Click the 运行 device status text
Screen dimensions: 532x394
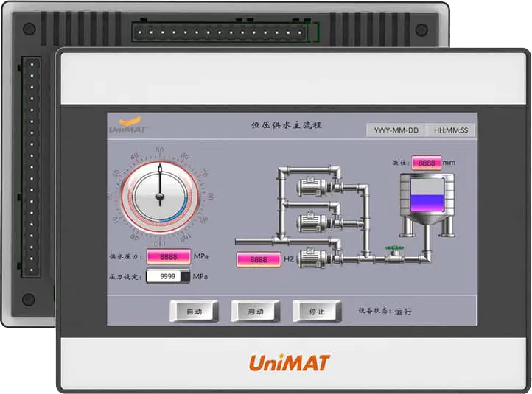click(x=403, y=312)
